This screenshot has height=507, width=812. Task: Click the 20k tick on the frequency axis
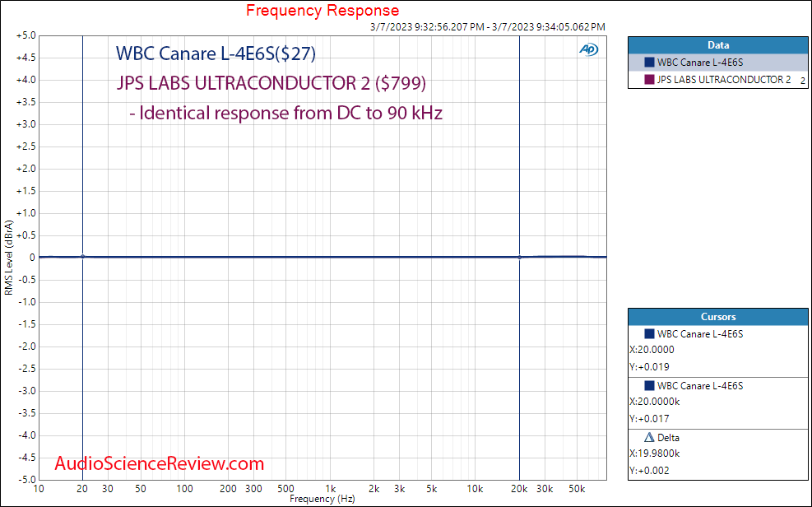click(519, 489)
